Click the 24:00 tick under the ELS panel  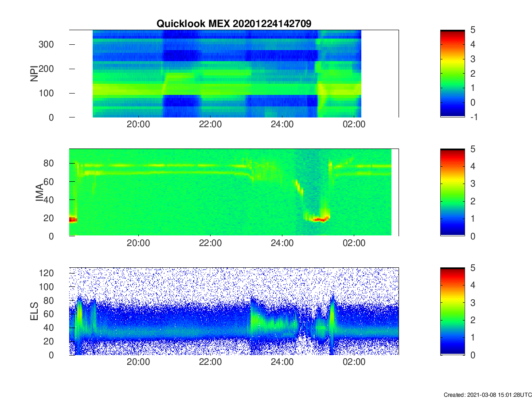point(282,362)
